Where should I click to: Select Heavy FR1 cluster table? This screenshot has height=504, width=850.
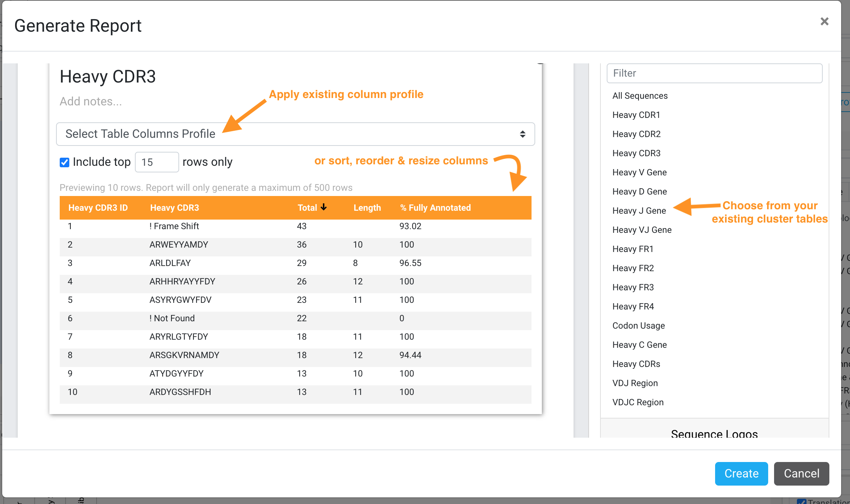point(633,249)
